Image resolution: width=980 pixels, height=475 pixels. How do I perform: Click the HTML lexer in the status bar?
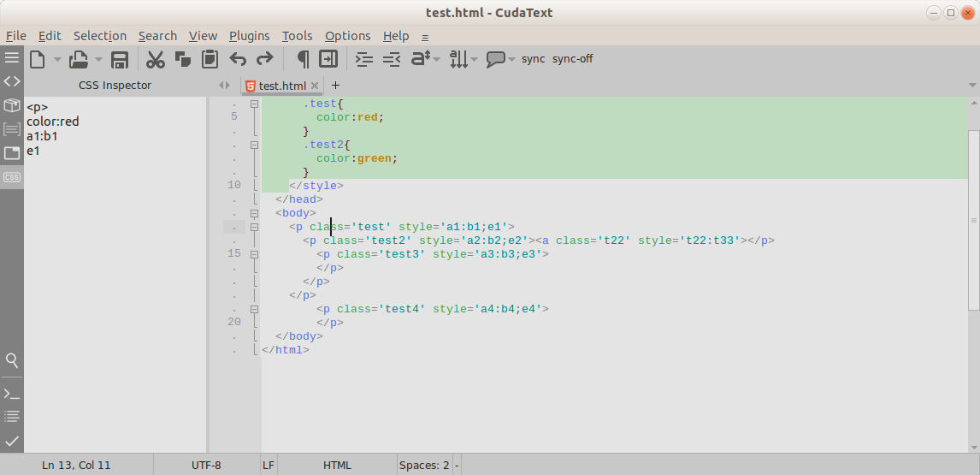pyautogui.click(x=337, y=466)
